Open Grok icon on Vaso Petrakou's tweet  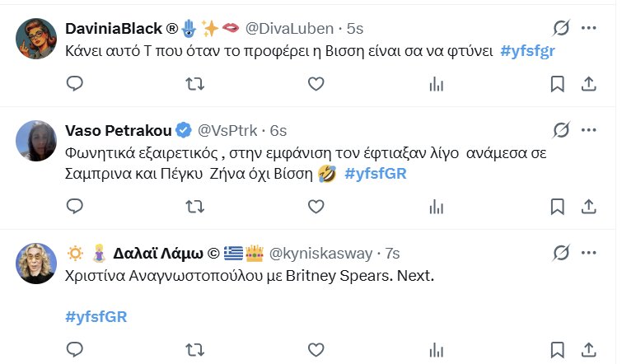[561, 130]
